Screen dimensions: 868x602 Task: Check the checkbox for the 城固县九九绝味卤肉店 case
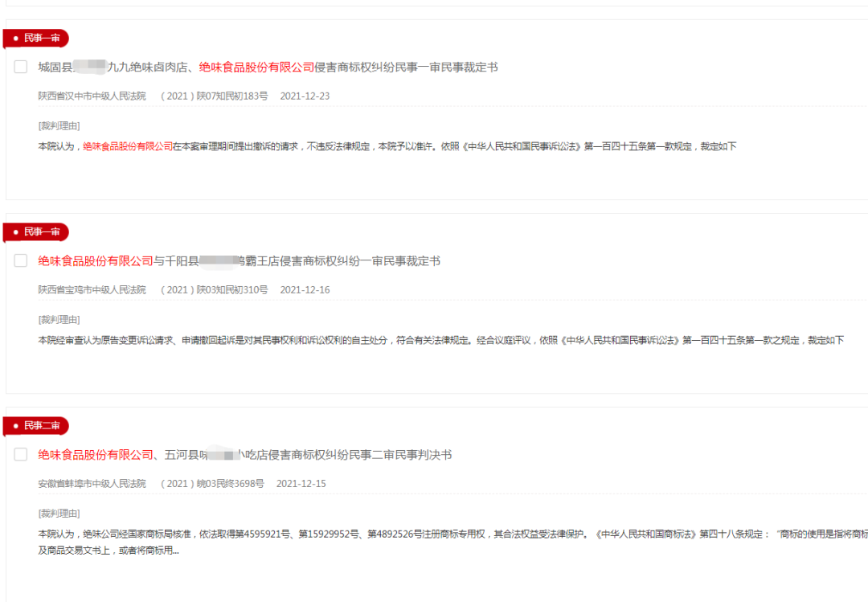click(20, 67)
